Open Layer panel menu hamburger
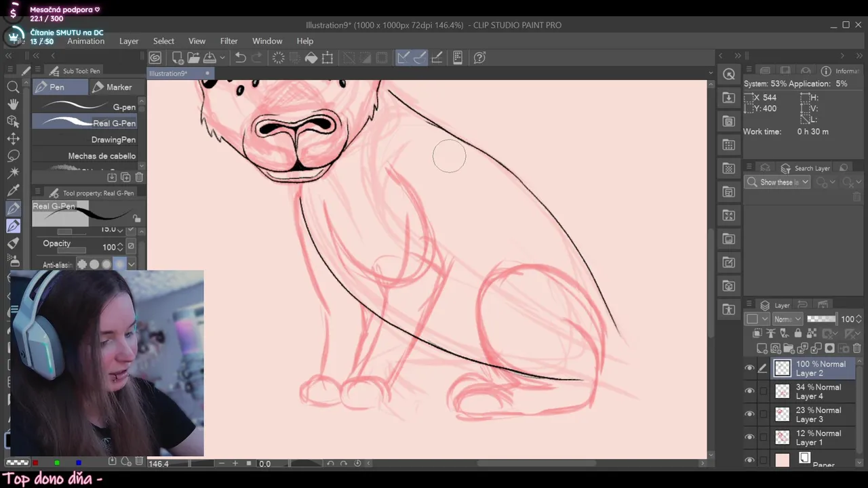This screenshot has width=868, height=488. [x=749, y=305]
